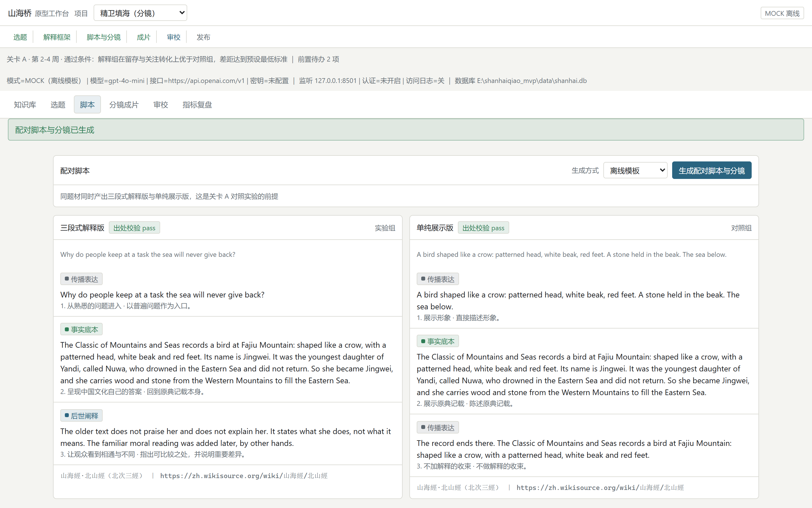
Task: Switch to the 知识库 tab
Action: [x=25, y=104]
